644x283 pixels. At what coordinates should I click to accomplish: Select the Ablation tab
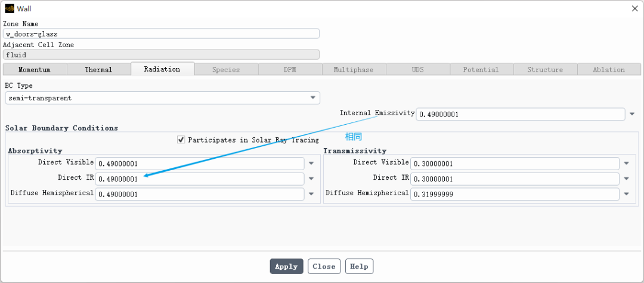pos(609,69)
